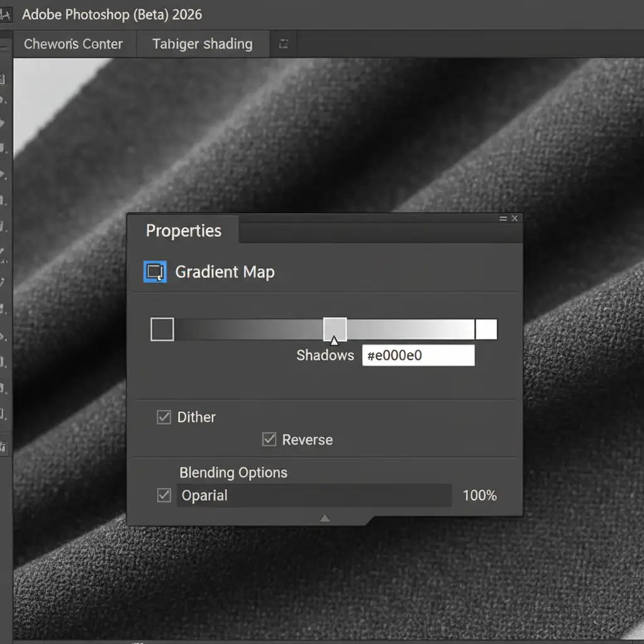Select the dark left gradient color stop

[x=162, y=330]
